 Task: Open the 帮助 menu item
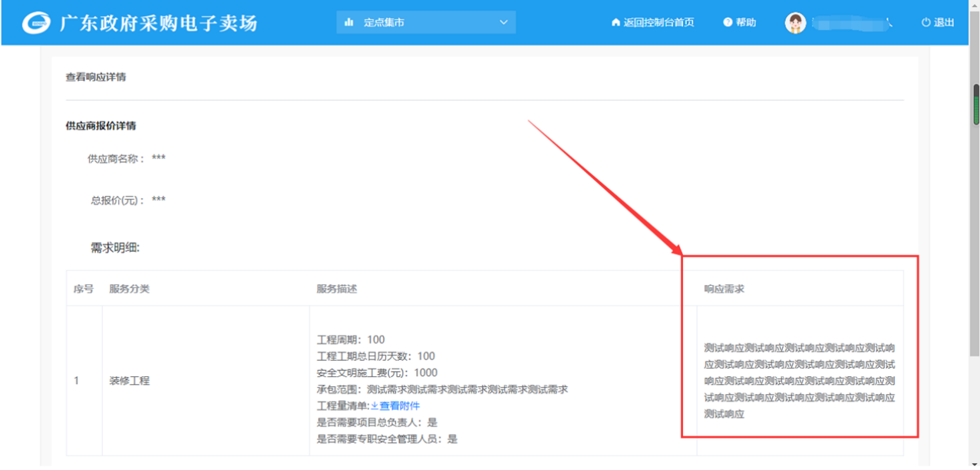coord(745,23)
